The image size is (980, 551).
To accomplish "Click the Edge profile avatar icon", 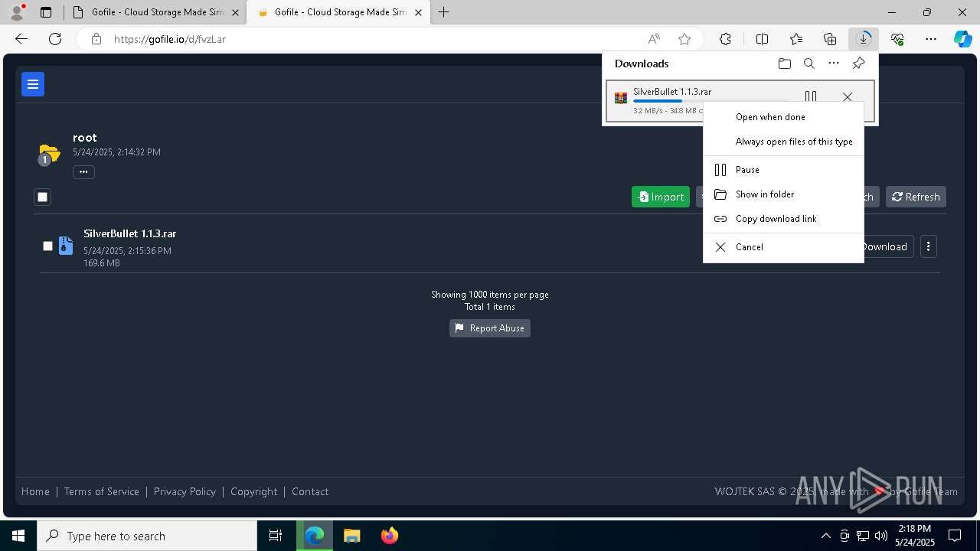I will [17, 12].
